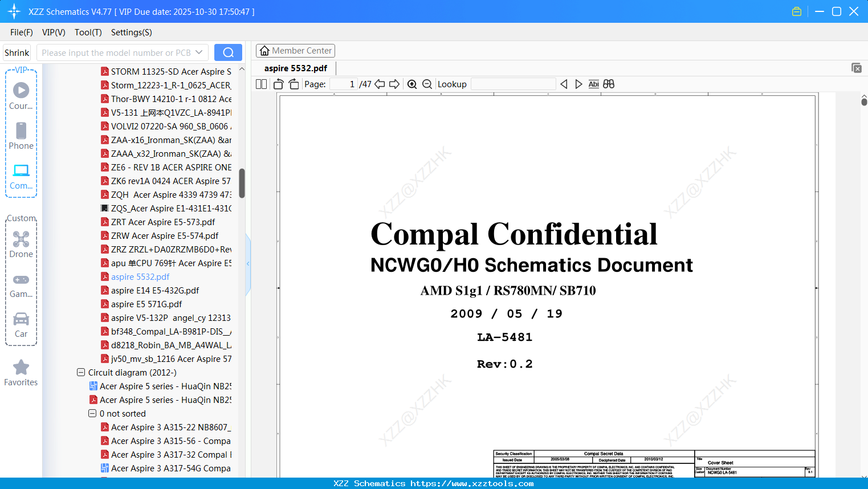The width and height of the screenshot is (868, 489).
Task: Click the binoculars search icon
Action: click(x=609, y=84)
